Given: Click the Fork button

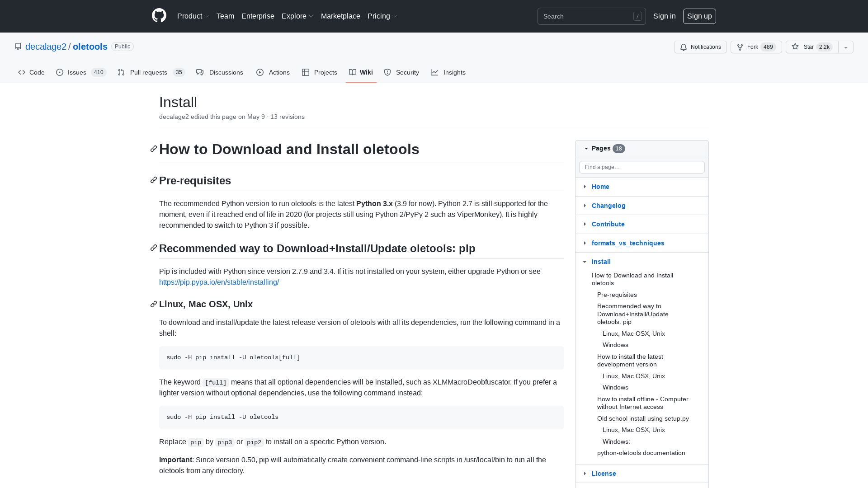Looking at the screenshot, I should click(x=756, y=47).
